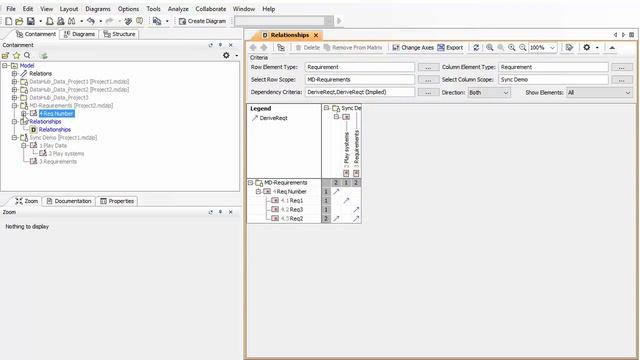Click the Change Axes button

[x=413, y=48]
